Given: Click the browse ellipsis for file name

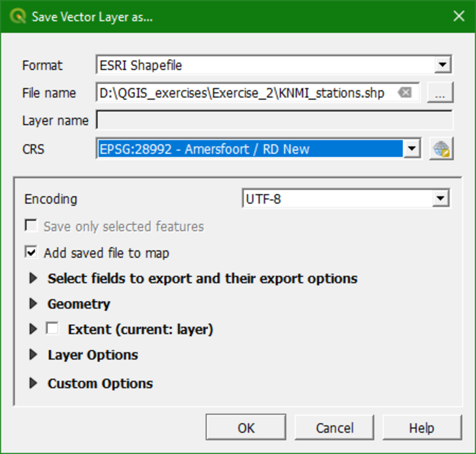Looking at the screenshot, I should coord(440,93).
